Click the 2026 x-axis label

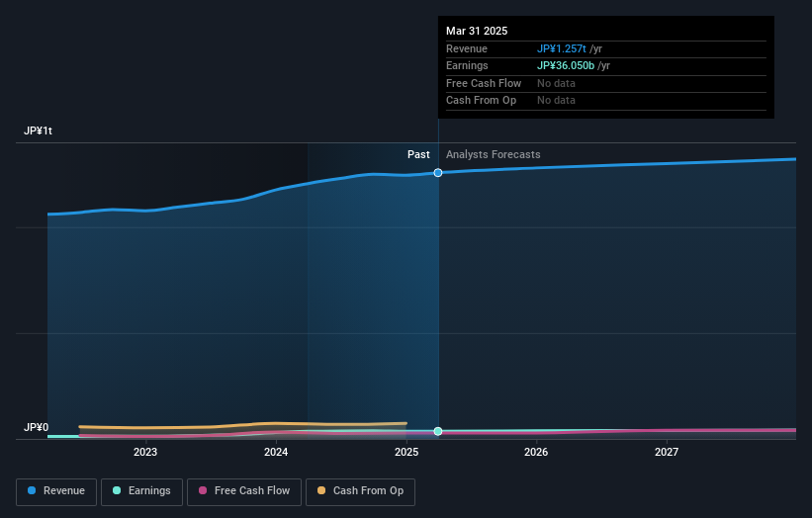click(536, 453)
